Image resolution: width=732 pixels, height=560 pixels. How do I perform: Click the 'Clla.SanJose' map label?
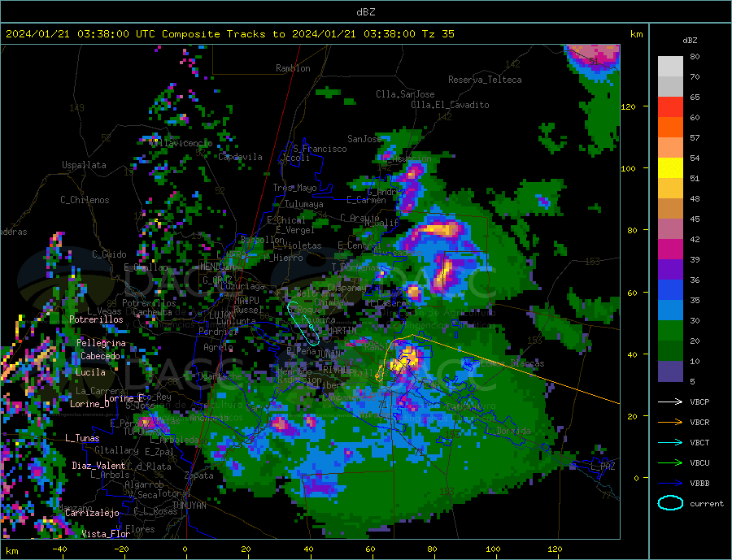point(405,94)
